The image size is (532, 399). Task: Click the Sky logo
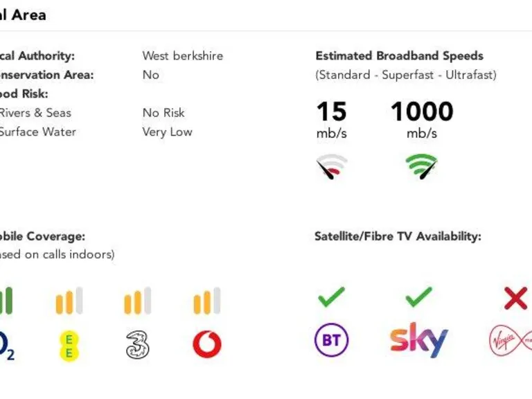[419, 340]
